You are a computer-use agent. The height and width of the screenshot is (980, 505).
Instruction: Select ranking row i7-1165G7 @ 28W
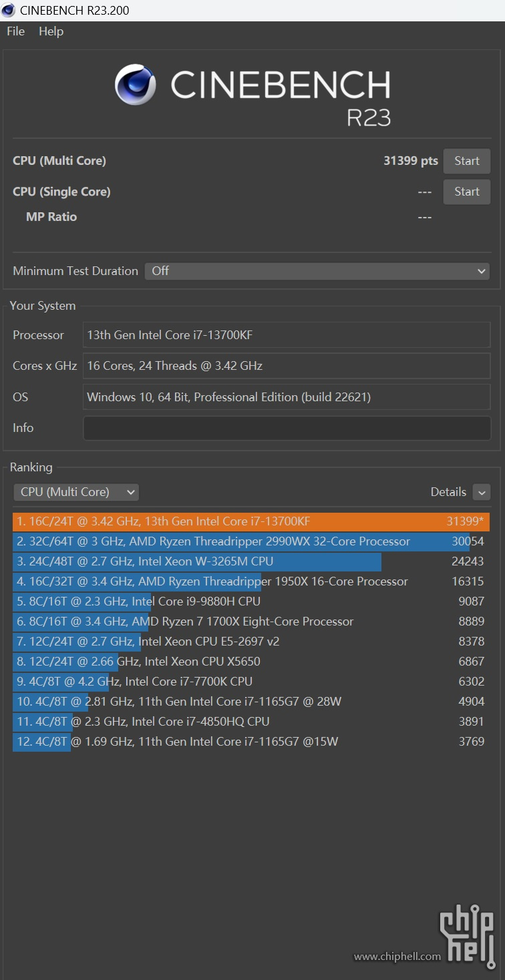[251, 702]
